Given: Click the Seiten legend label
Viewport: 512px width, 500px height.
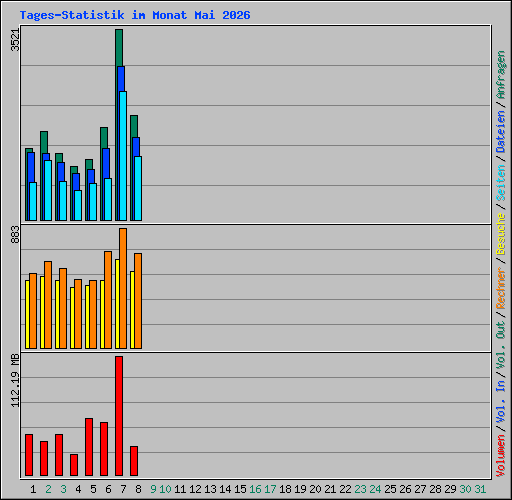Looking at the screenshot, I should [x=500, y=183].
